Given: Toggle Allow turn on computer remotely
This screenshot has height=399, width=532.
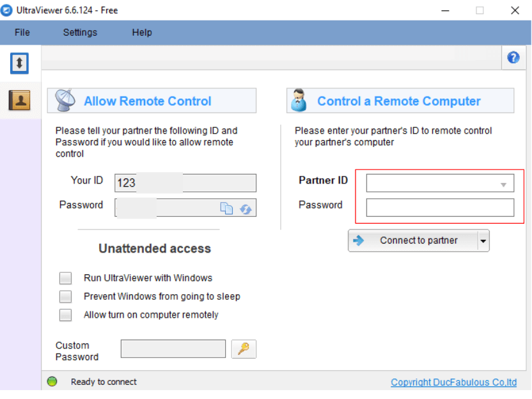Looking at the screenshot, I should tap(65, 315).
